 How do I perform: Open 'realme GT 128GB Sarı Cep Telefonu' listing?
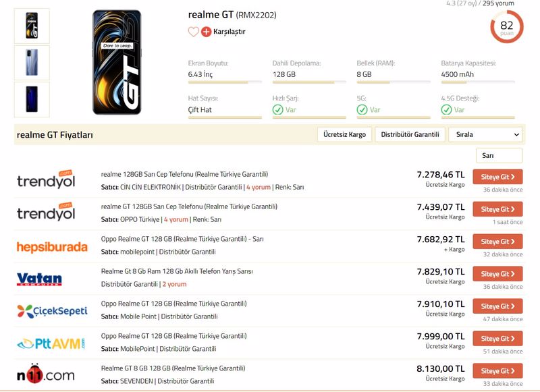pos(189,207)
